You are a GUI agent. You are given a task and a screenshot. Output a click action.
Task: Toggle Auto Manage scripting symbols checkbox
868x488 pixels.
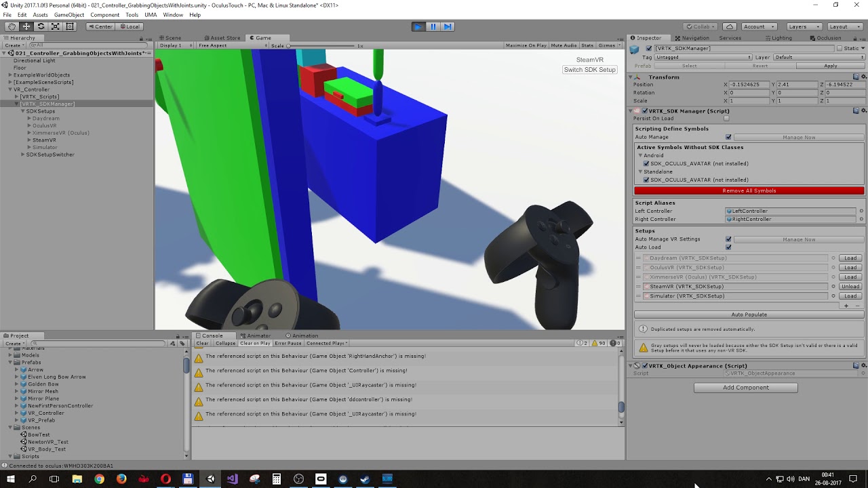coord(728,137)
